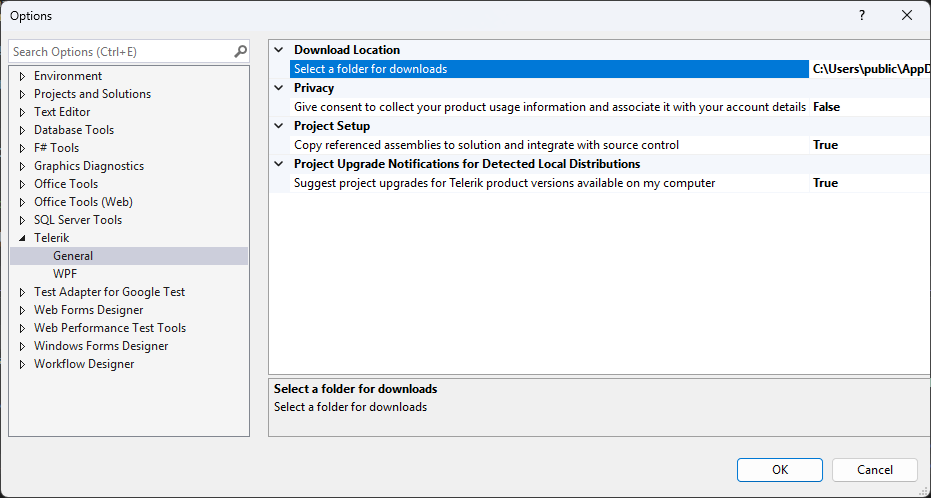Expand the Web Forms Designer node arrow
The image size is (931, 498).
pyautogui.click(x=23, y=310)
